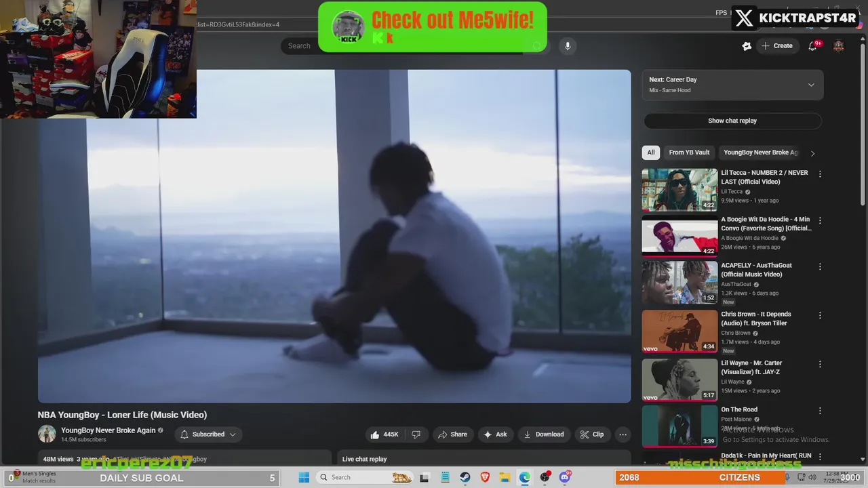Open YoungBoy Never Broke Again channel avatar

pos(47,434)
